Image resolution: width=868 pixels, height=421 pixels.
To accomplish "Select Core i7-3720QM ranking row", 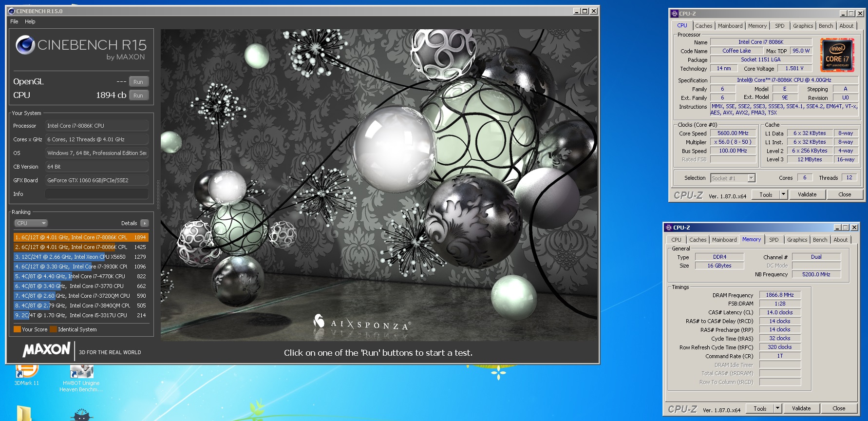I will point(81,296).
